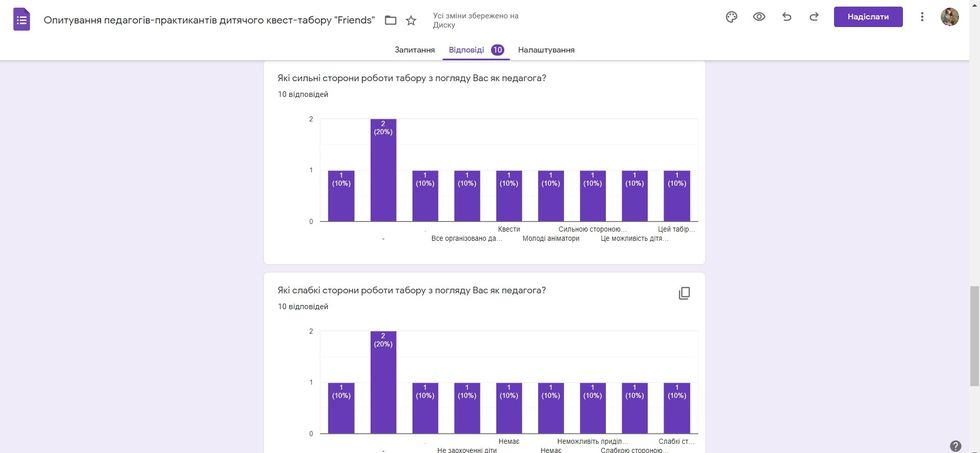980x453 pixels.
Task: Preview the form with eye icon
Action: point(759,17)
